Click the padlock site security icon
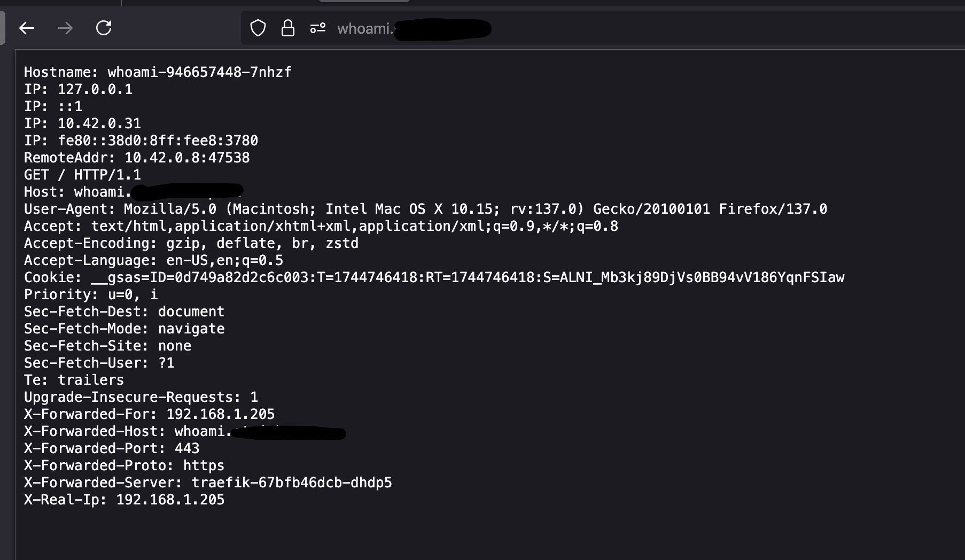965x560 pixels. click(287, 28)
